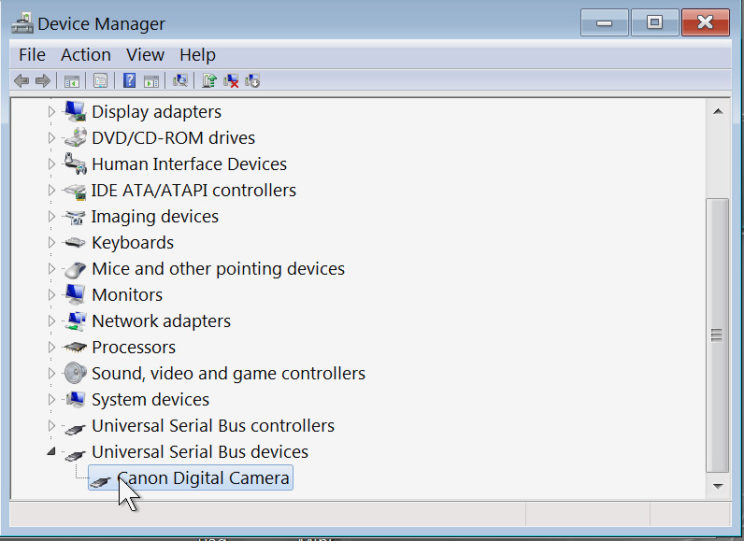Click the Disable device toolbar icon
The height and width of the screenshot is (541, 744).
[x=252, y=81]
